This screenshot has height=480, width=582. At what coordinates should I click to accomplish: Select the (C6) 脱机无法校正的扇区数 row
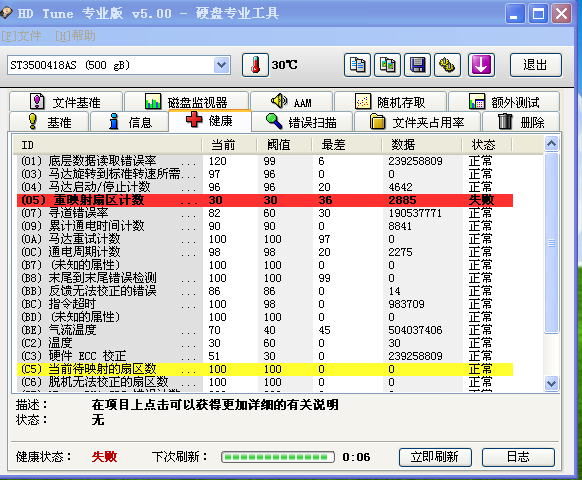pyautogui.click(x=265, y=382)
